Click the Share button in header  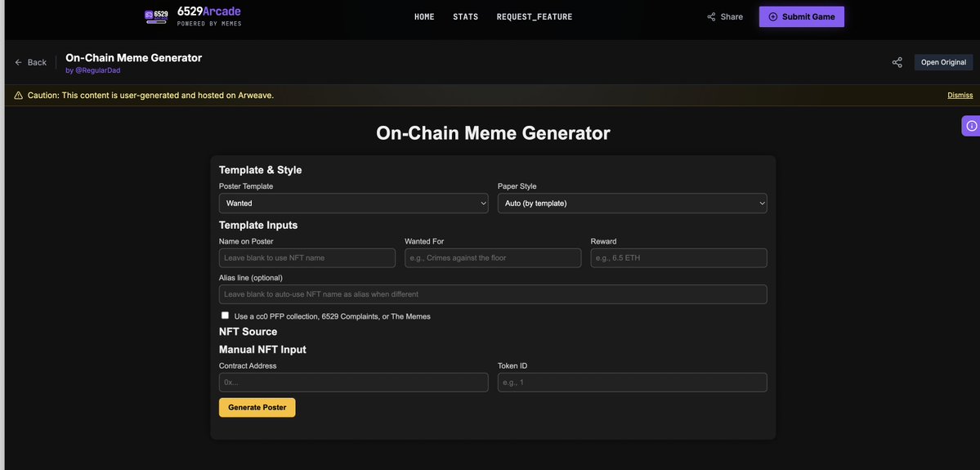pos(725,17)
